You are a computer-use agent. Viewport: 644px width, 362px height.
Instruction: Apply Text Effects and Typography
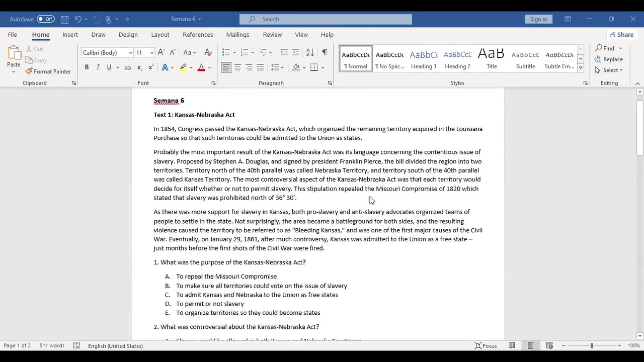pos(165,67)
